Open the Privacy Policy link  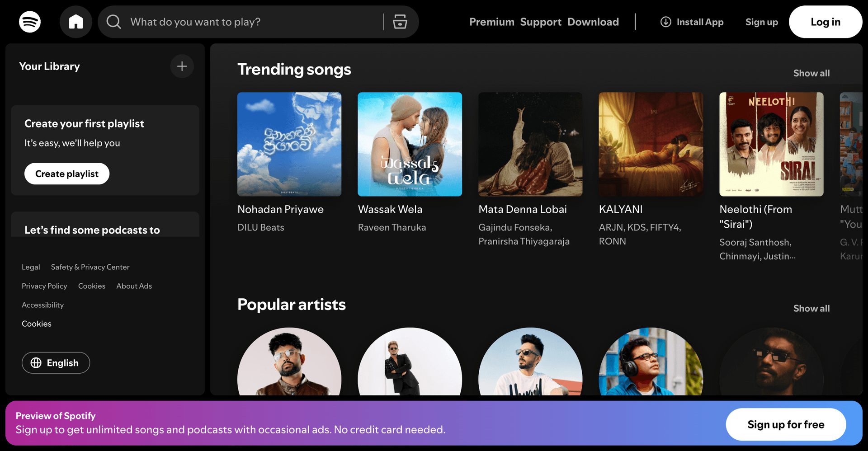[44, 286]
